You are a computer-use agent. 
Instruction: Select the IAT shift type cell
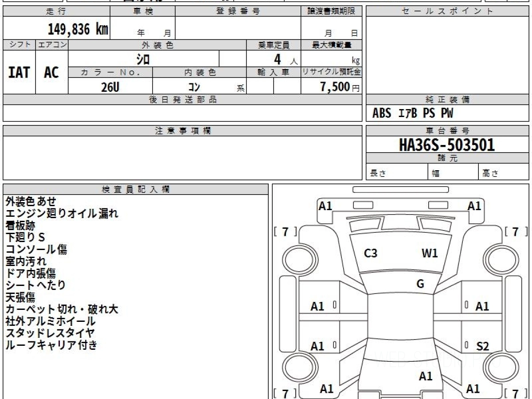(x=19, y=72)
